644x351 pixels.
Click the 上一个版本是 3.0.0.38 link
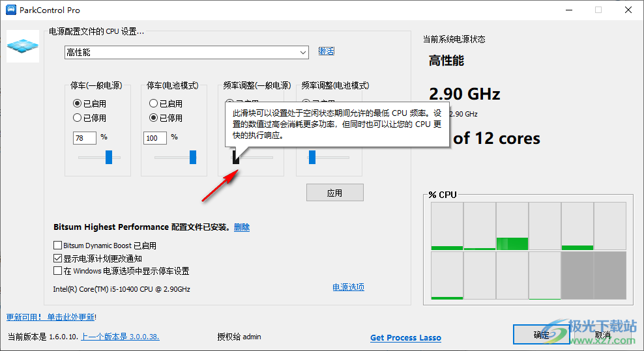click(x=120, y=337)
